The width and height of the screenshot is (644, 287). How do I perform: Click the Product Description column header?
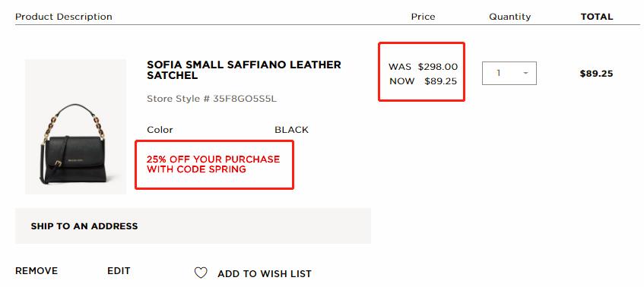coord(64,17)
